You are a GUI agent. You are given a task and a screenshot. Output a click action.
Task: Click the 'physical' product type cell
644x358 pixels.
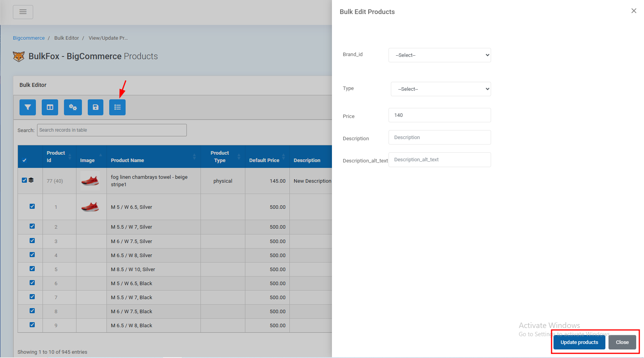click(x=223, y=181)
